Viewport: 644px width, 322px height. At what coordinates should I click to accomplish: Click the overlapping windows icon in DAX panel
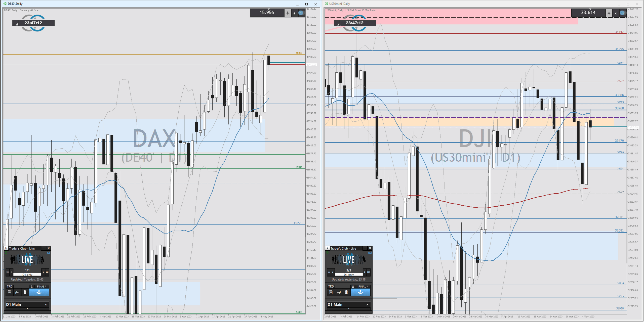[17, 292]
